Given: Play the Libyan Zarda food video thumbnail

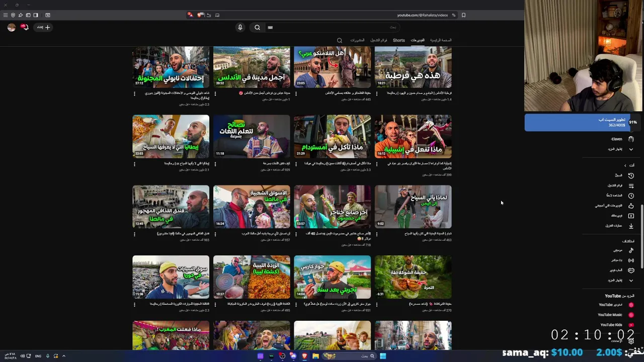Looking at the screenshot, I should click(252, 277).
